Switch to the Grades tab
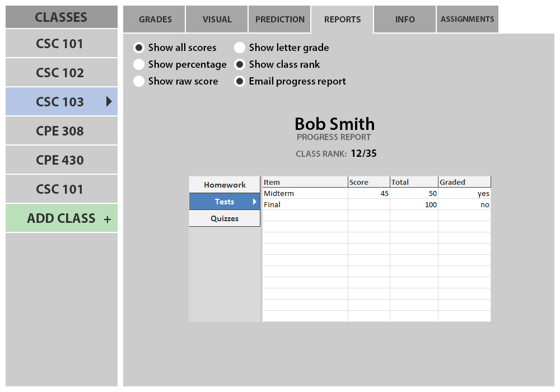Screen dimensions: 560x392 [x=155, y=20]
